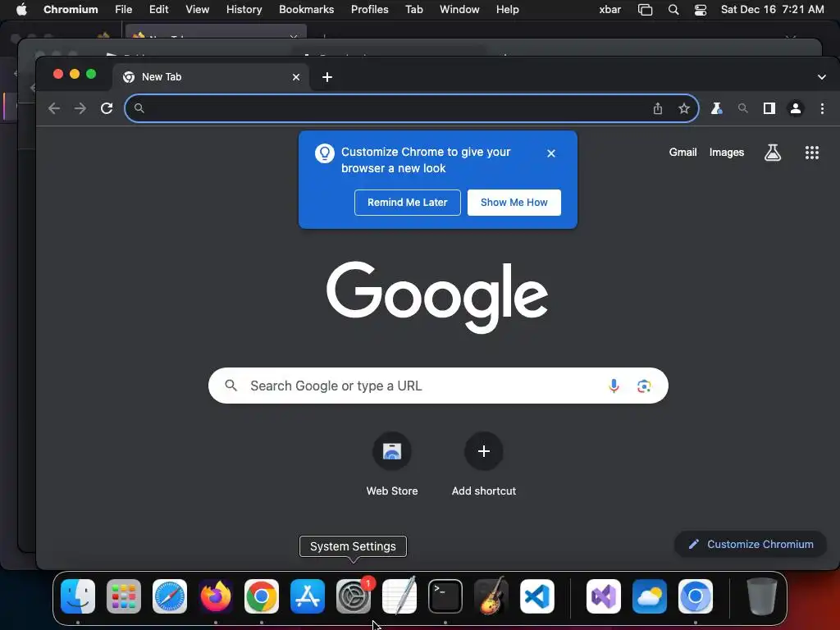Close the New Tab tab

click(295, 77)
